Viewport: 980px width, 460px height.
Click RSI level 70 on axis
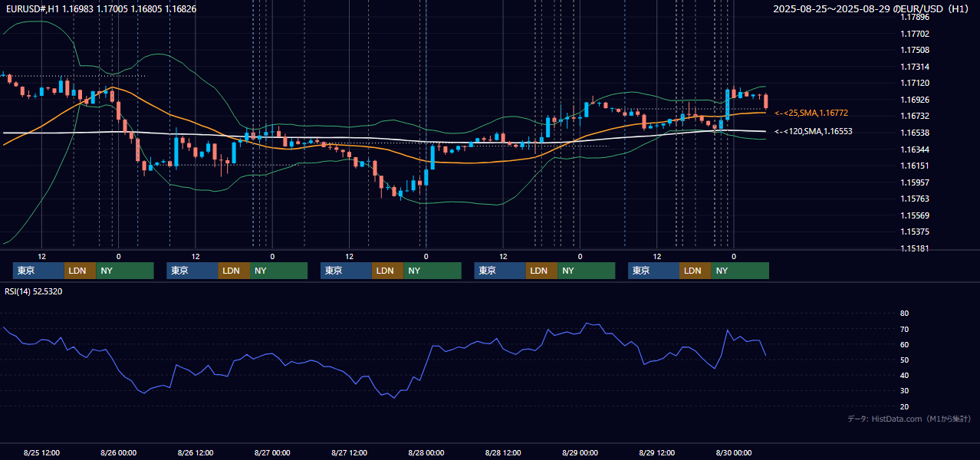(x=904, y=330)
